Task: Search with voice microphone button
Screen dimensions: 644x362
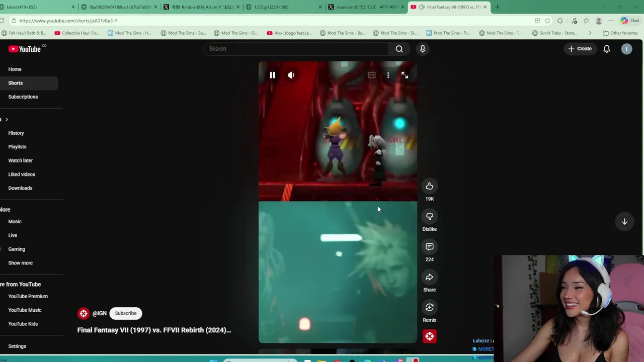Action: coord(423,49)
